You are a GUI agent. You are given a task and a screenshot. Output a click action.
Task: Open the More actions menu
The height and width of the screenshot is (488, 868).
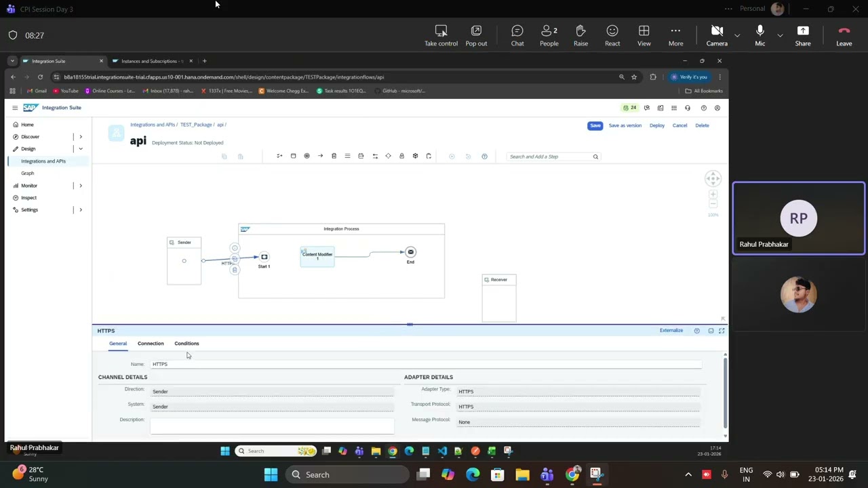675,35
